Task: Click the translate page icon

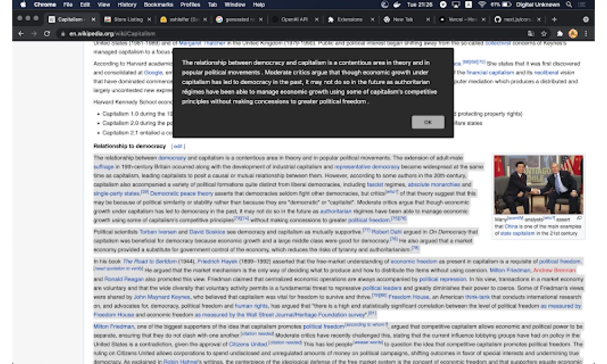Action: [x=531, y=33]
